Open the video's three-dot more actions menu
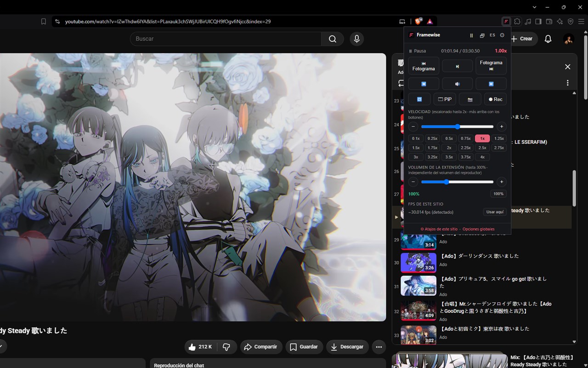 (x=379, y=347)
